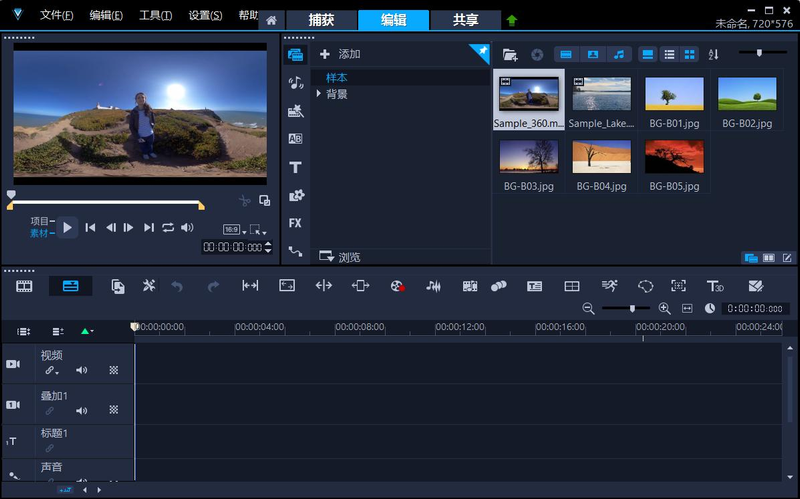800x499 pixels.
Task: Adjust the library thumbnail size slider
Action: point(759,53)
